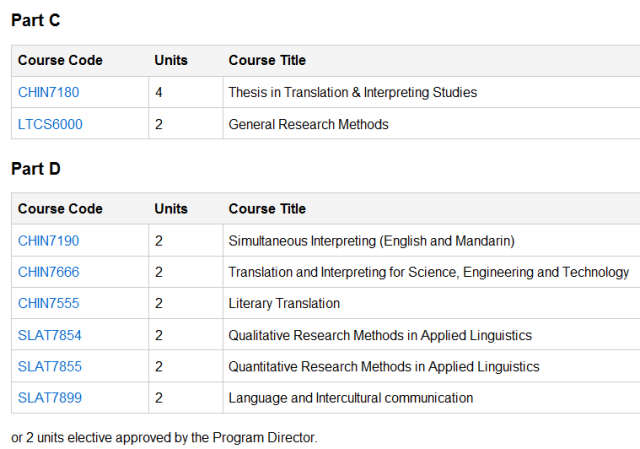
Task: Open the LTCS6000 course link
Action: pyautogui.click(x=50, y=124)
